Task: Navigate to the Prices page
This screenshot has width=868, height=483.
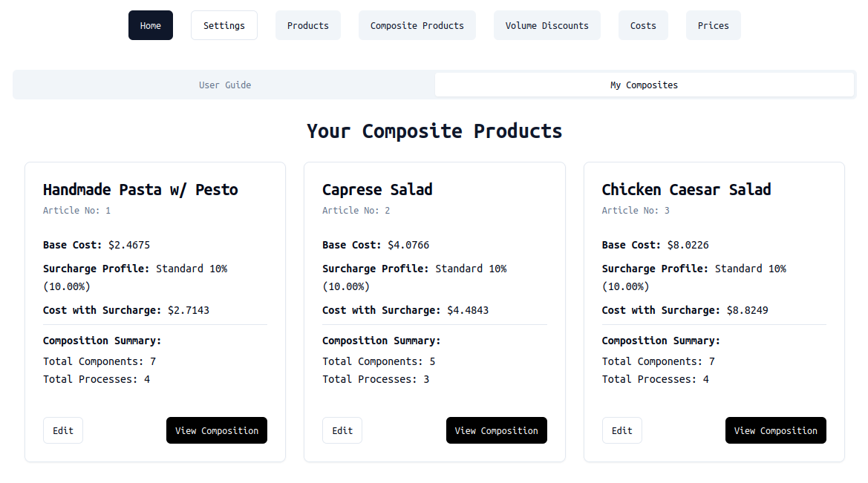Action: (713, 25)
